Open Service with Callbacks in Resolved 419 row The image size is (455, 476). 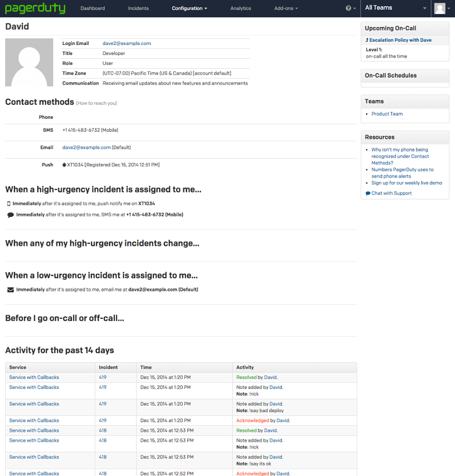[x=34, y=377]
